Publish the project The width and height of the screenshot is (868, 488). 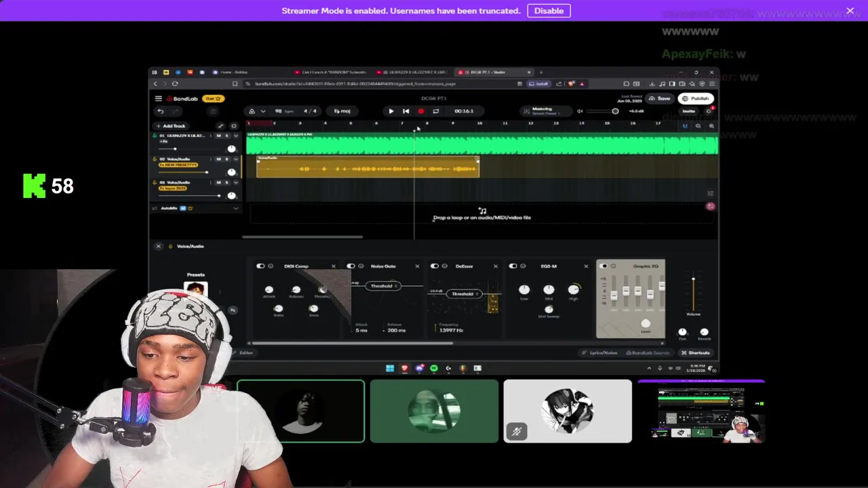click(x=696, y=98)
